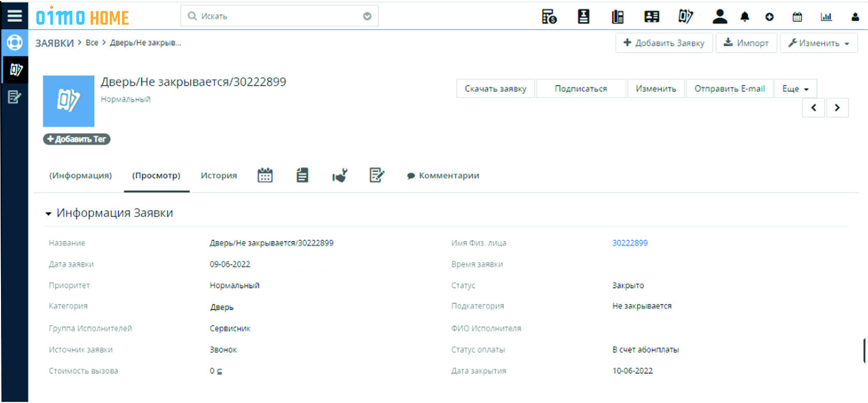868x403 pixels.
Task: Click the user profile icon in the top bar
Action: 855,17
